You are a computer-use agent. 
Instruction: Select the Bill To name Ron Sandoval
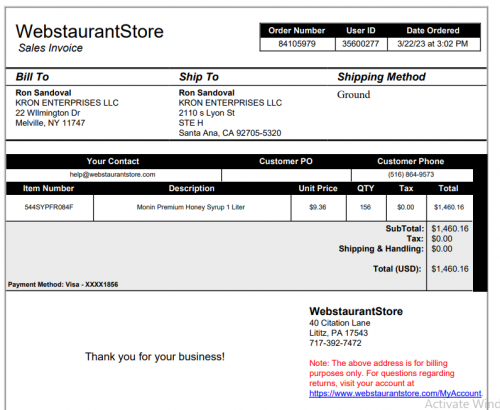pyautogui.click(x=43, y=93)
